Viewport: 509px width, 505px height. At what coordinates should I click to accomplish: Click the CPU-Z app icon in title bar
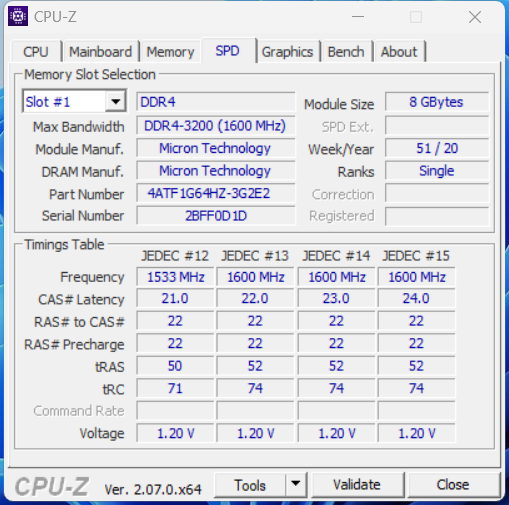click(18, 16)
